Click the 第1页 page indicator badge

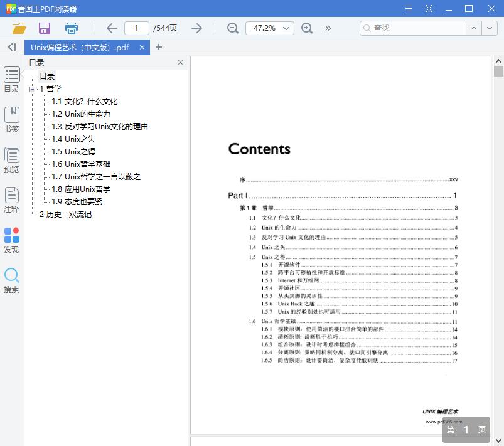pos(466,430)
